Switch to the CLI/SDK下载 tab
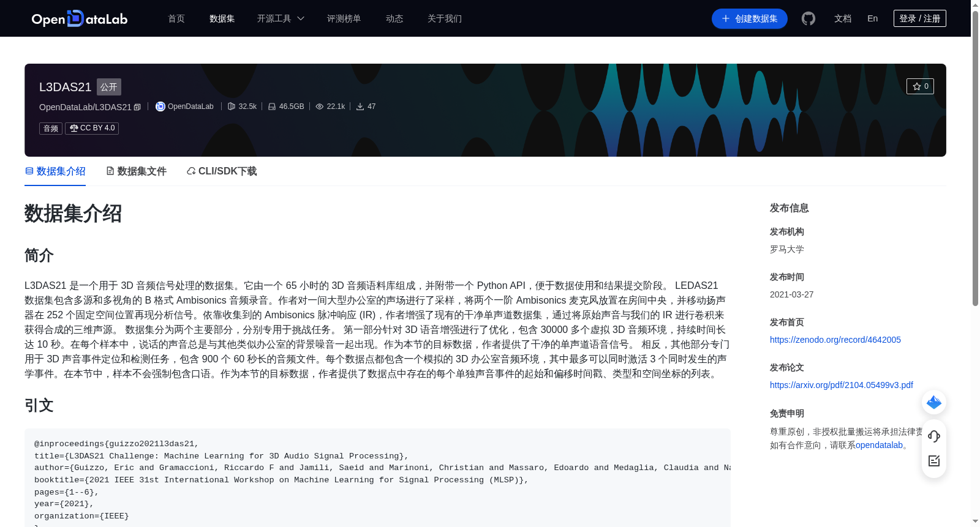 click(x=222, y=171)
